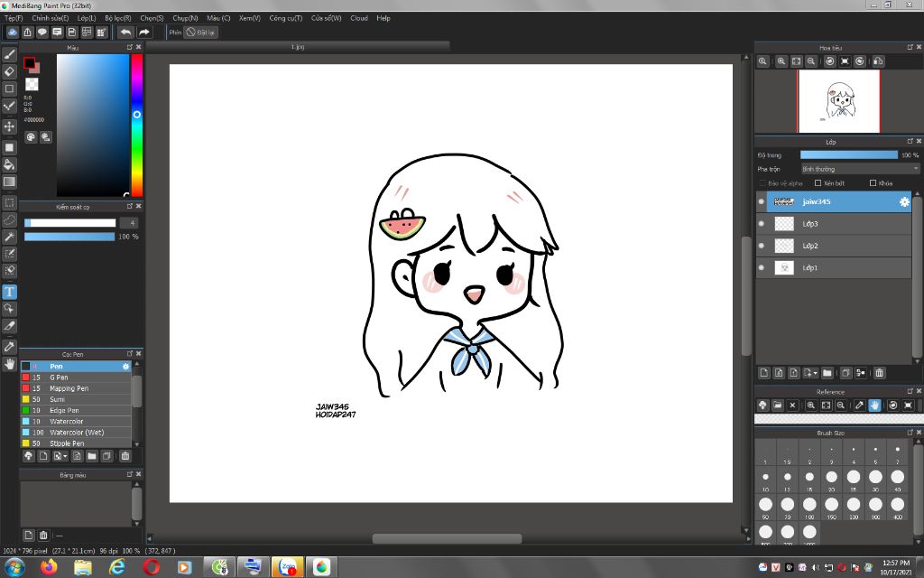Choose brush size 100 preset
This screenshot has width=924, height=578.
pos(809,506)
